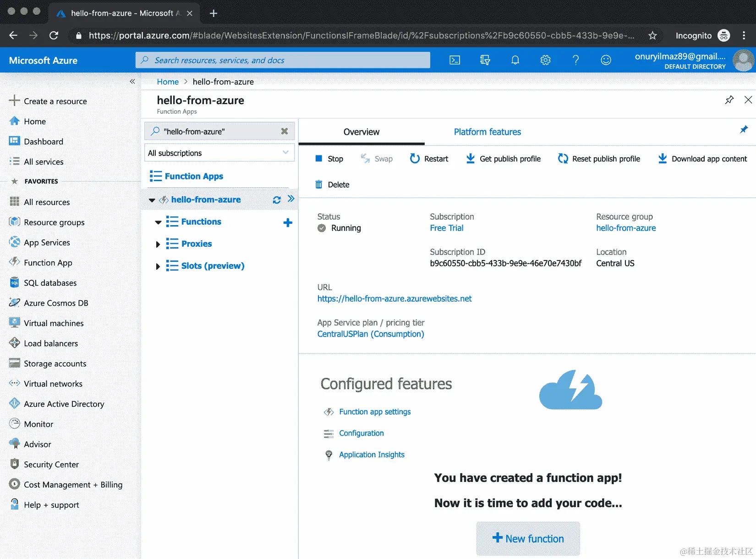Screen dimensions: 756x559
Task: Restart the function app
Action: [x=429, y=159]
